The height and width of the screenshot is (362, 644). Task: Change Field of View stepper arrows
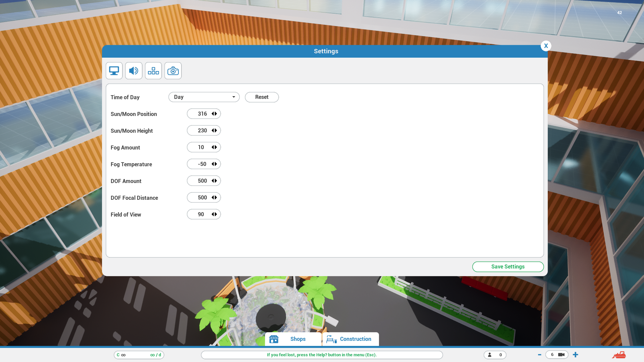214,215
